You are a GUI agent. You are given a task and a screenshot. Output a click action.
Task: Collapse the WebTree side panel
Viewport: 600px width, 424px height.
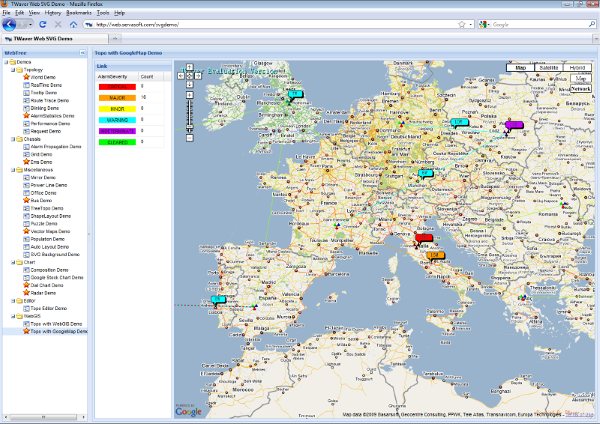tap(82, 53)
